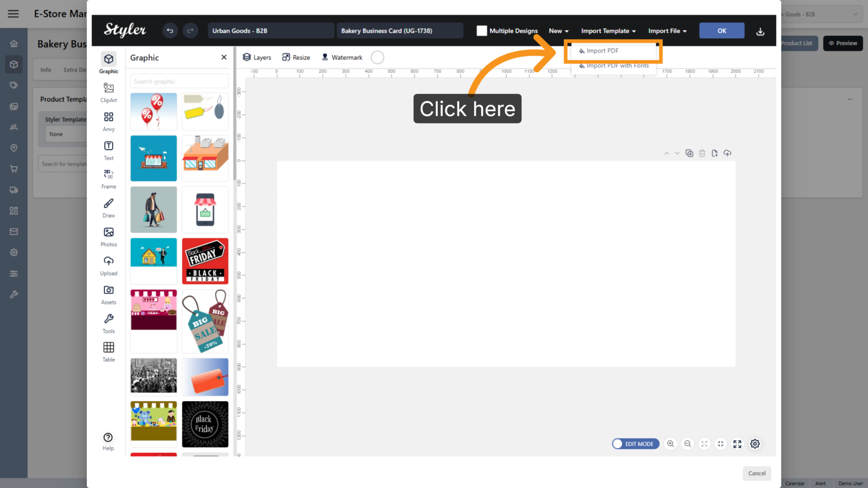Viewport: 868px width, 488px height.
Task: Close the Graphic panel
Action: (224, 57)
